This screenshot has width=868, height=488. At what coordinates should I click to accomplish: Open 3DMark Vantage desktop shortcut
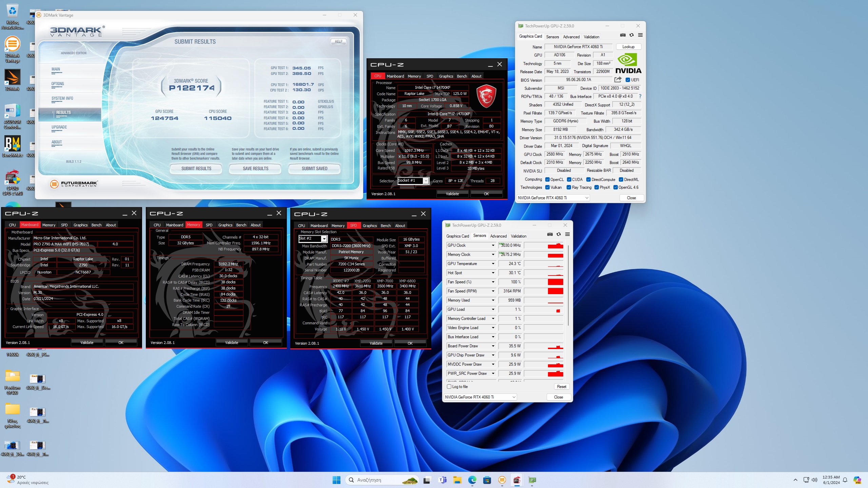13,49
